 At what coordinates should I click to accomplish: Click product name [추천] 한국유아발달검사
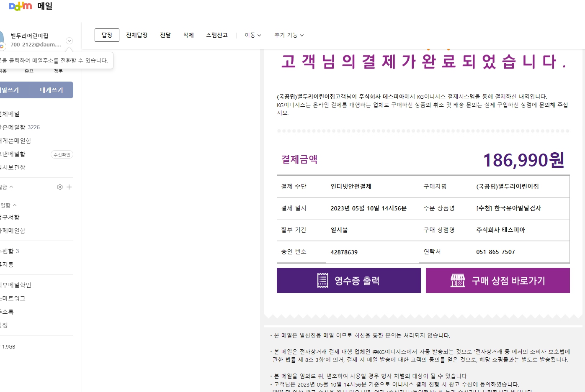[x=509, y=208]
